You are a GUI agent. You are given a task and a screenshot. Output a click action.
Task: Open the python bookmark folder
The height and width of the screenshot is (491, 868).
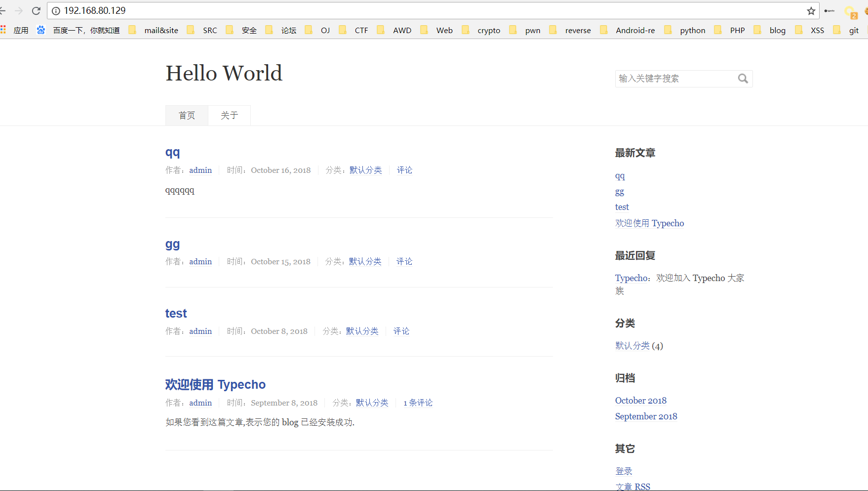pyautogui.click(x=685, y=30)
